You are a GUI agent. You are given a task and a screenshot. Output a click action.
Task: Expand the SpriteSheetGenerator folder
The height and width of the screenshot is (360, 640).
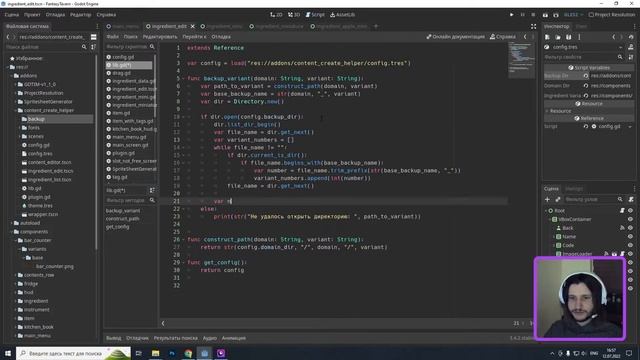16,102
